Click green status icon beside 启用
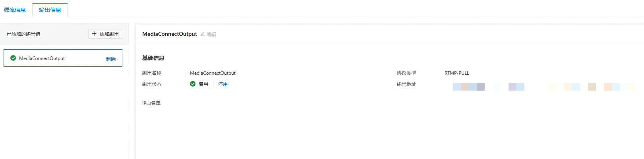 (193, 84)
